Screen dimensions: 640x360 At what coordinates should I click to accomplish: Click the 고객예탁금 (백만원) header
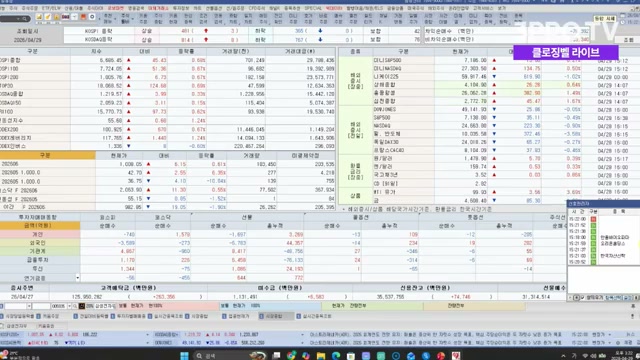point(128,288)
